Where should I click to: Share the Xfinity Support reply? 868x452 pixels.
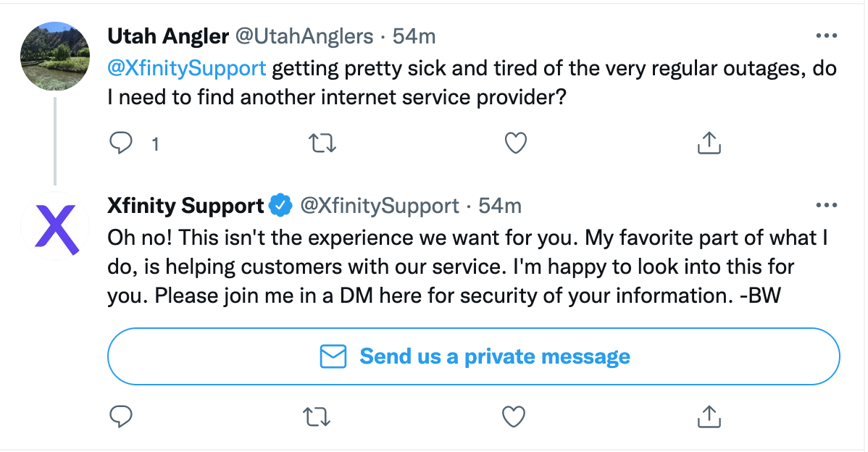click(709, 417)
